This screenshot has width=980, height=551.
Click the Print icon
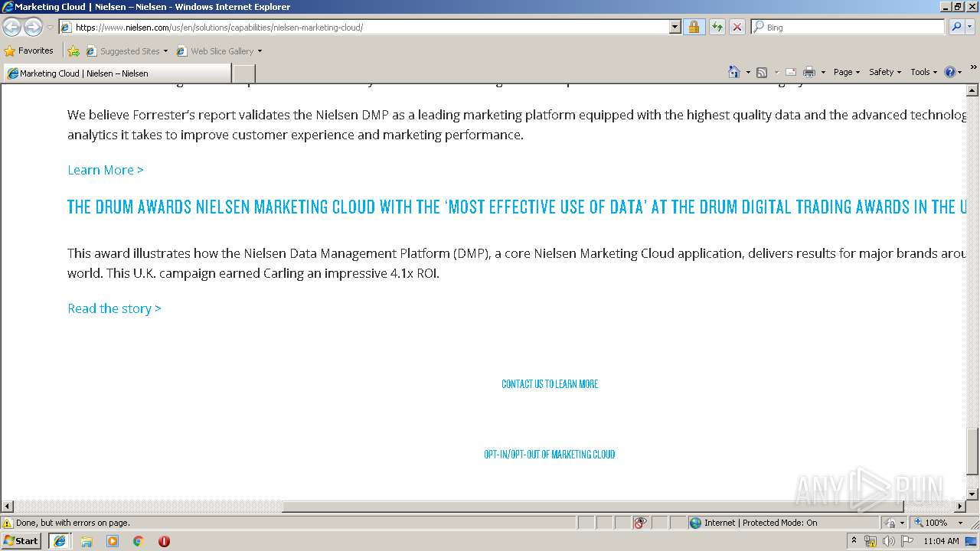click(x=809, y=72)
